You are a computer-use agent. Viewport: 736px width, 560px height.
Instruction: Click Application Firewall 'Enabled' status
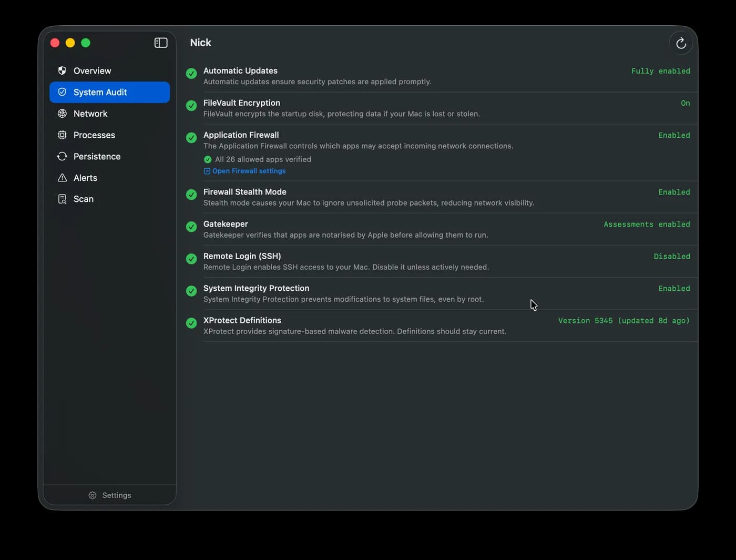674,135
